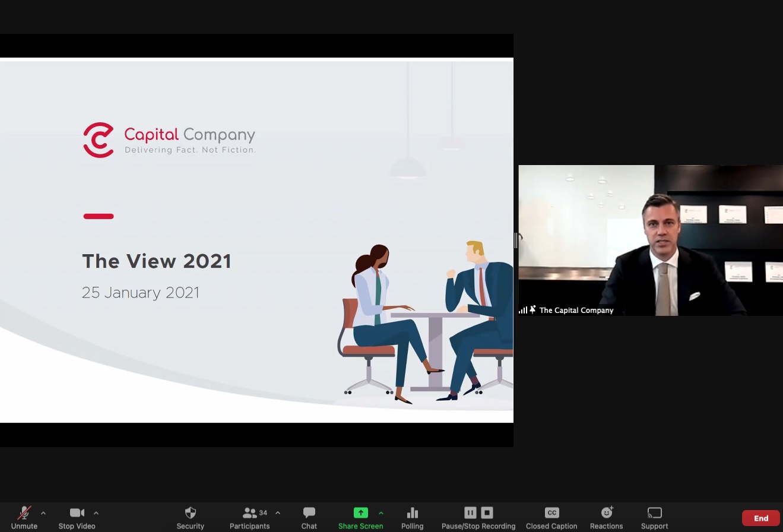The height and width of the screenshot is (532, 783).
Task: Expand the arrow next to Participants
Action: pyautogui.click(x=278, y=513)
